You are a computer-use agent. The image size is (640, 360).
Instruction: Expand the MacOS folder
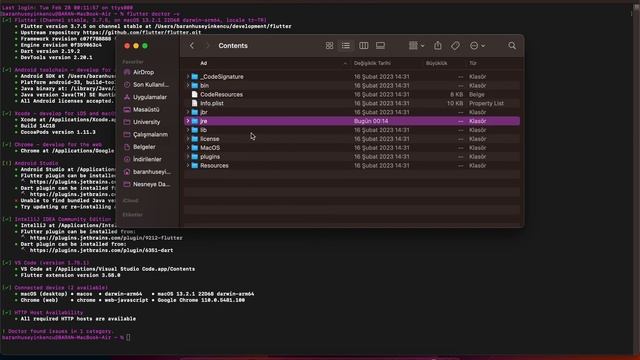[x=188, y=148]
